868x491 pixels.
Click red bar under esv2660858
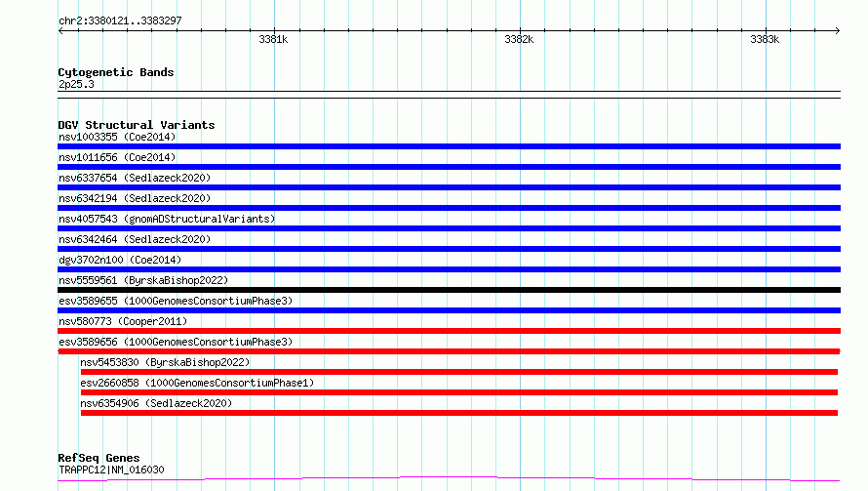pos(459,392)
